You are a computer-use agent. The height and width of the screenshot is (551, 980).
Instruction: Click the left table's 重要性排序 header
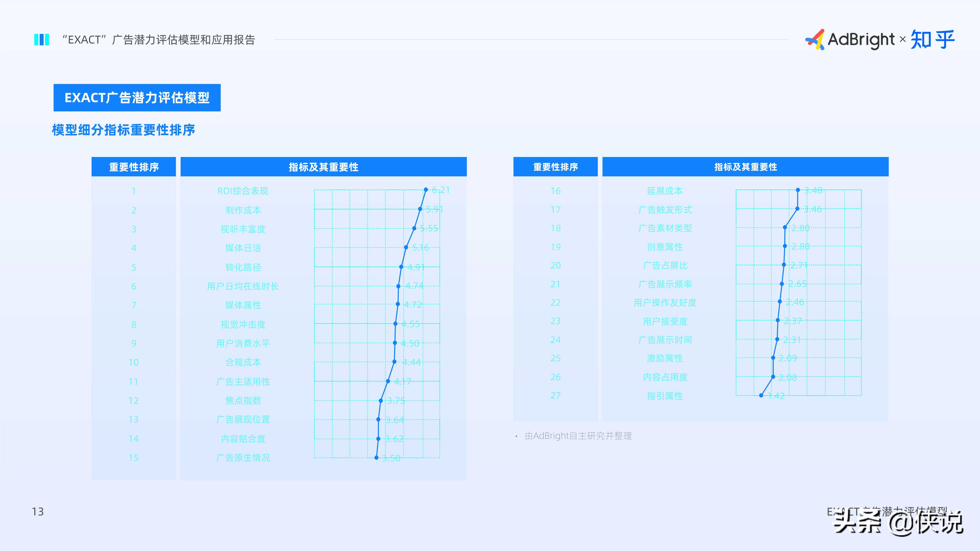(x=134, y=167)
